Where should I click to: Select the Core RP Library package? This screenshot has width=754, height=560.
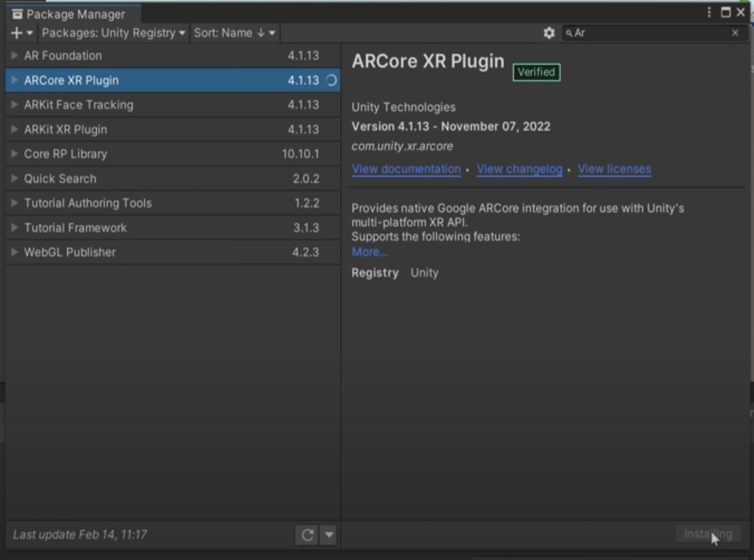click(173, 153)
